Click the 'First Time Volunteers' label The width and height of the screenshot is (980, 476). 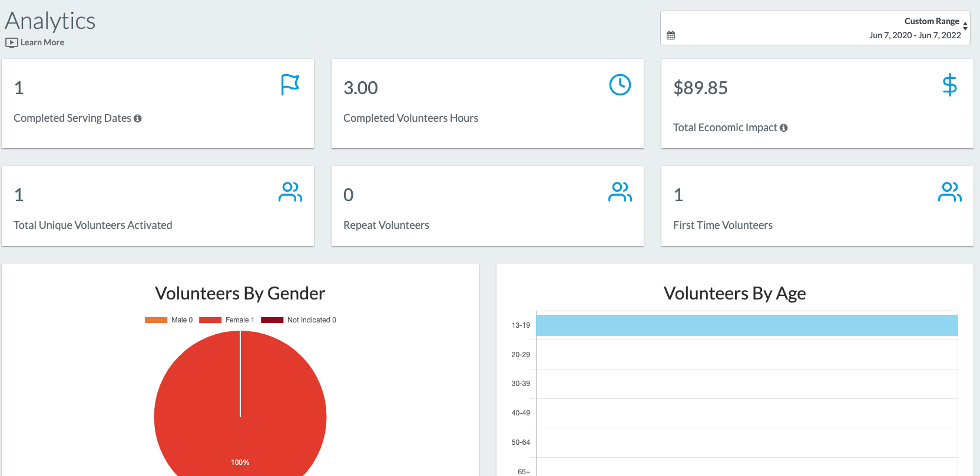pyautogui.click(x=723, y=225)
